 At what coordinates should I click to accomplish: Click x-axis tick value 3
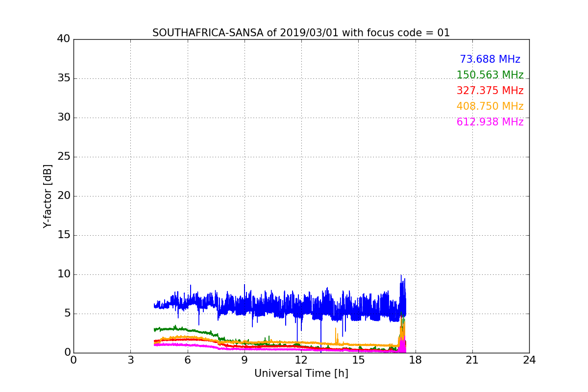pos(130,360)
